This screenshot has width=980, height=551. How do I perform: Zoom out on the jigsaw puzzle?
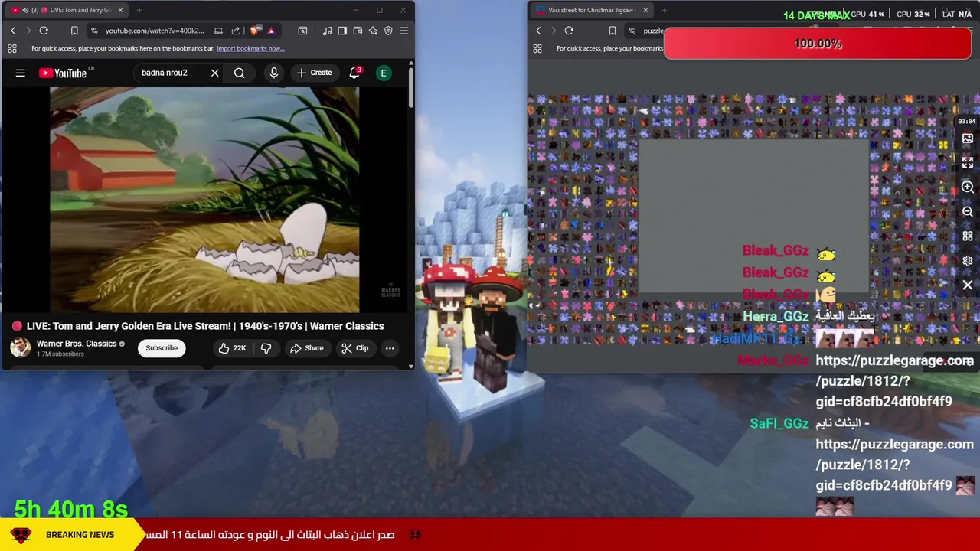click(x=968, y=212)
